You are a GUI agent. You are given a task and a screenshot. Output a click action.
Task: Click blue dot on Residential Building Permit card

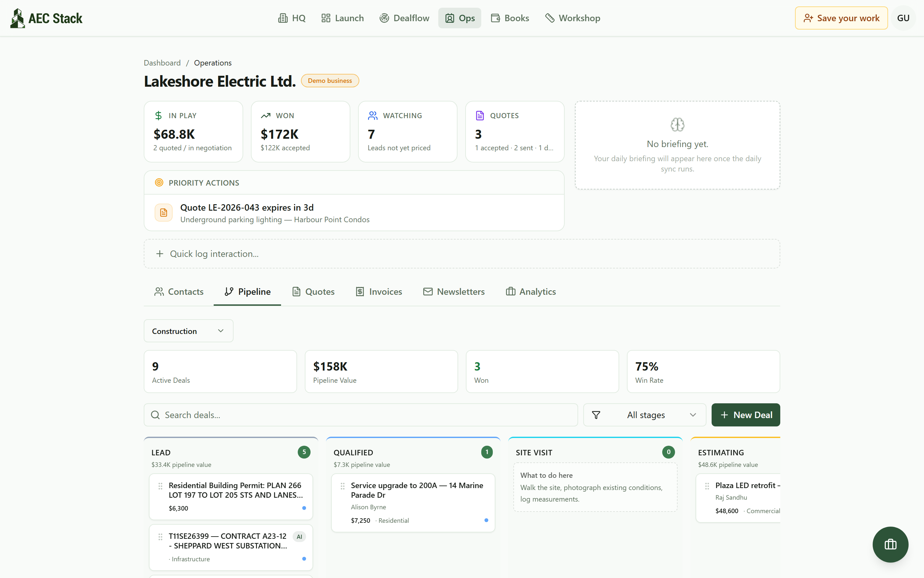click(x=304, y=508)
